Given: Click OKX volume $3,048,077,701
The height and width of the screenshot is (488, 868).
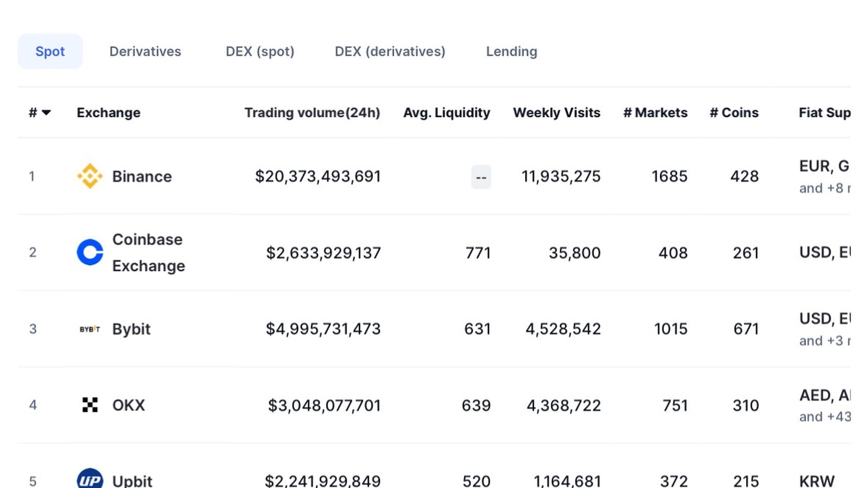Looking at the screenshot, I should (x=324, y=405).
